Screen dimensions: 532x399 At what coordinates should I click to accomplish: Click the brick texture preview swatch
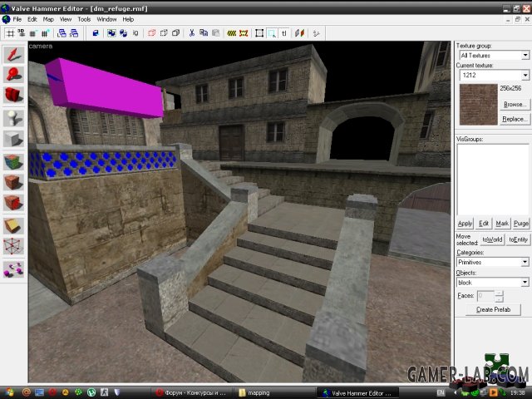tap(479, 105)
